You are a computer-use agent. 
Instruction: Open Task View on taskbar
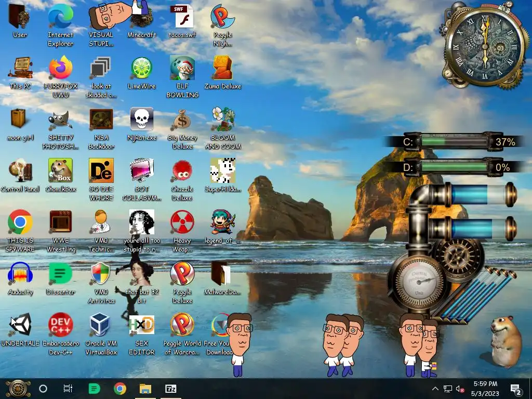(x=68, y=389)
